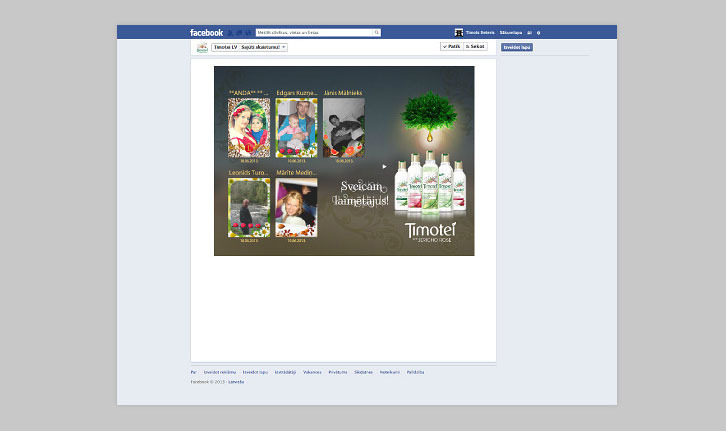Open the user profile picture in header
This screenshot has height=431, width=726.
click(x=459, y=32)
